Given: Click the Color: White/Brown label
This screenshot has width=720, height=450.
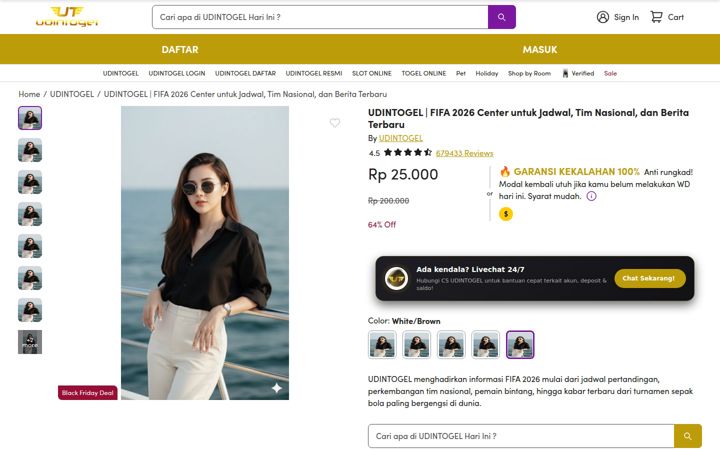Looking at the screenshot, I should click(404, 321).
